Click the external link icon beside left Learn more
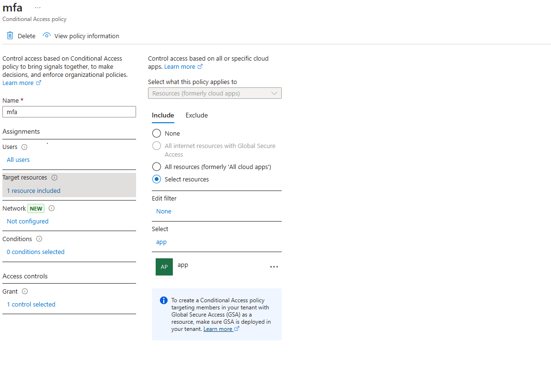The image size is (551, 392). click(39, 83)
